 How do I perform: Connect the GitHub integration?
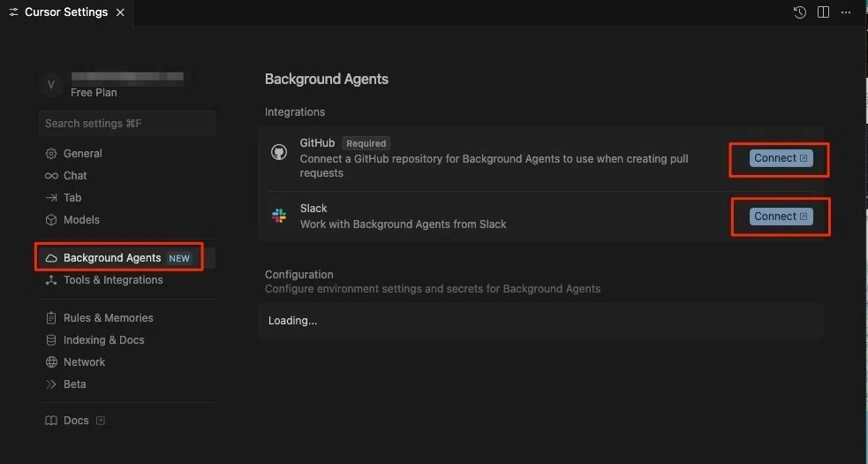pos(781,158)
